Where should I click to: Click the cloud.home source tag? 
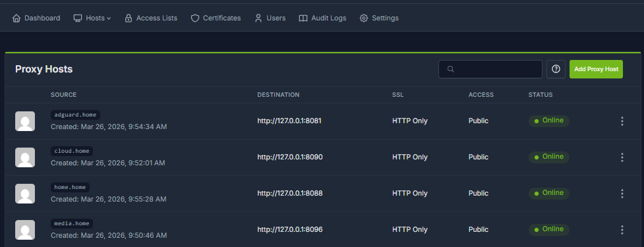(x=72, y=151)
